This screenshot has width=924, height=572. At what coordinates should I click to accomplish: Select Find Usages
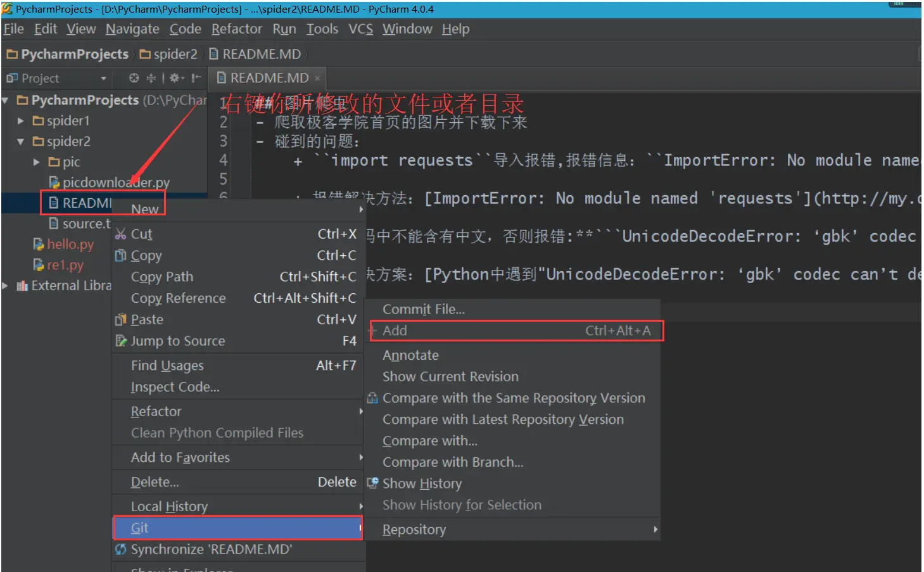[238, 365]
